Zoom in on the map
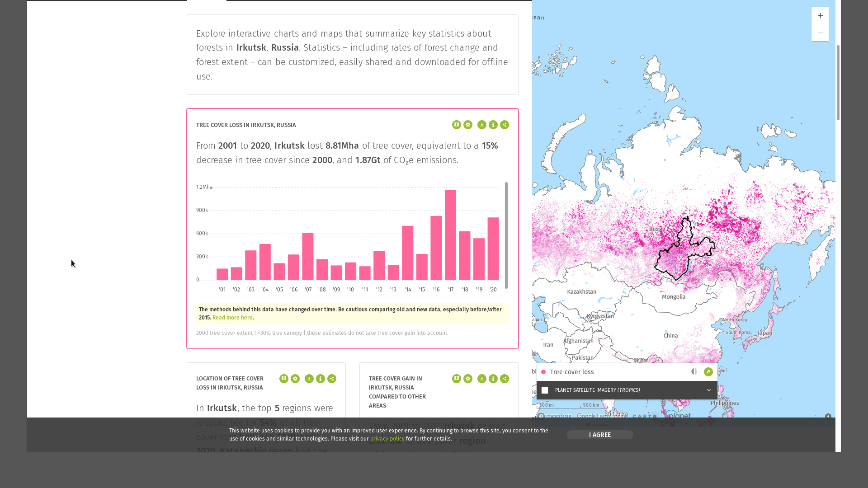Image resolution: width=868 pixels, height=488 pixels. [x=820, y=15]
